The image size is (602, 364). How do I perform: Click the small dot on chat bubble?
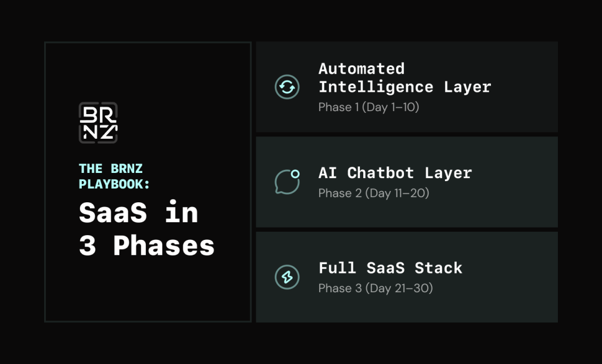pos(295,174)
